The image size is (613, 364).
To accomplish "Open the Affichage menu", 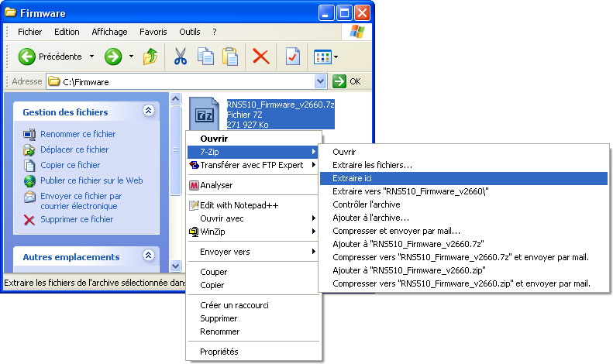I will (109, 32).
